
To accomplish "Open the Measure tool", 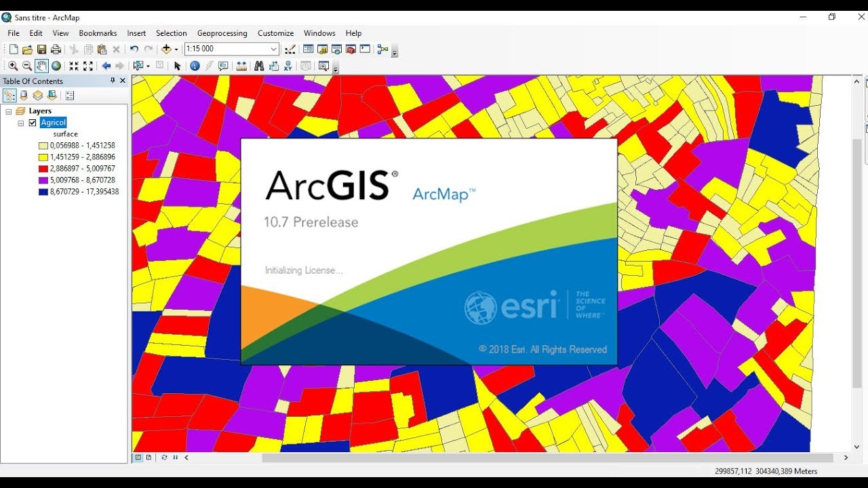I will (x=241, y=66).
